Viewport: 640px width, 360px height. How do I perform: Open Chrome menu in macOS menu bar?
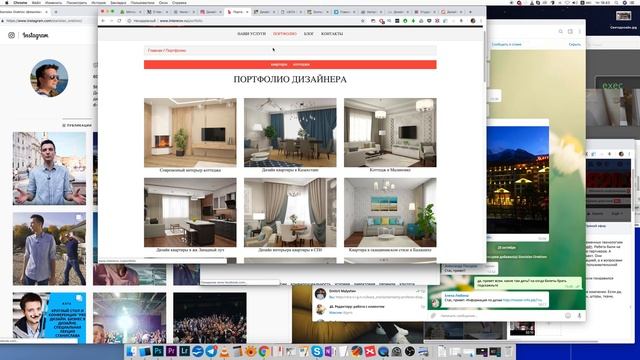coord(20,2)
